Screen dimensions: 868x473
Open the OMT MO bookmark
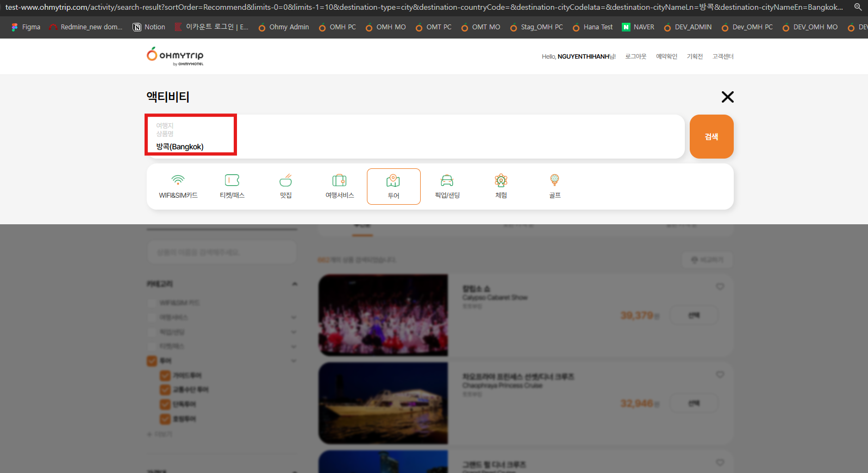480,27
